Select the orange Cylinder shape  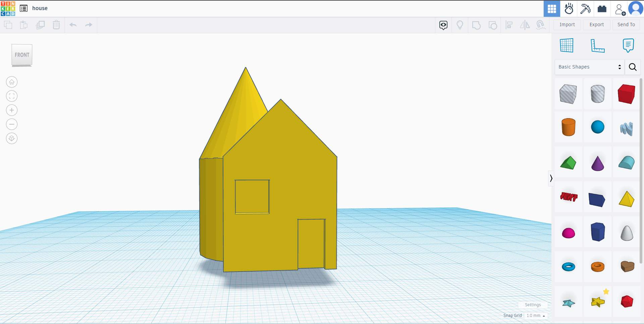pos(568,127)
